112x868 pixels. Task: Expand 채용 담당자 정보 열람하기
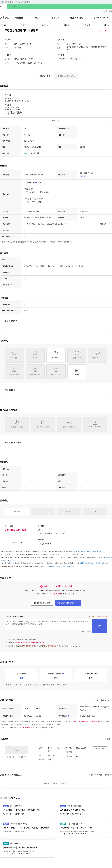coord(68,603)
